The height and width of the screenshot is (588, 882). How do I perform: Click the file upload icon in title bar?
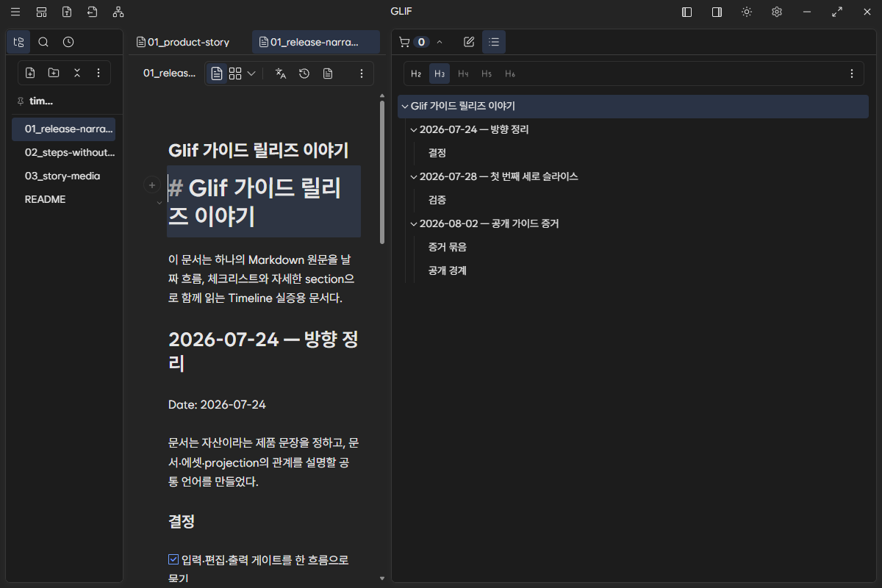(x=67, y=12)
